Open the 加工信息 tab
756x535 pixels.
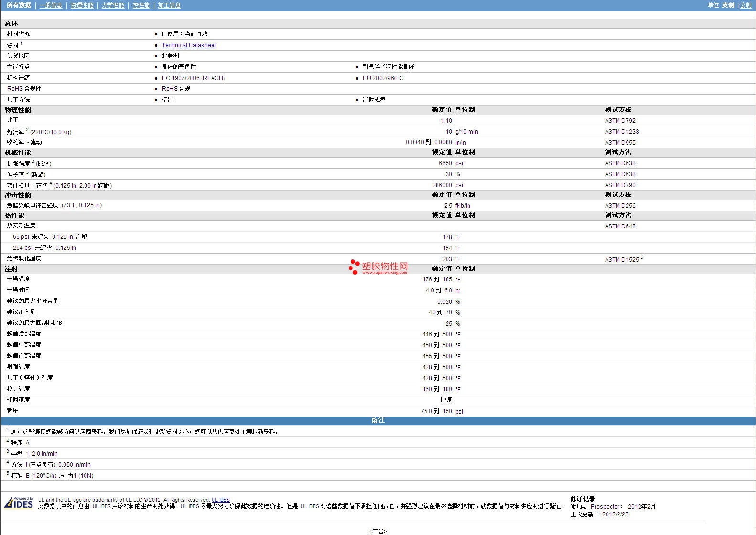tap(169, 5)
